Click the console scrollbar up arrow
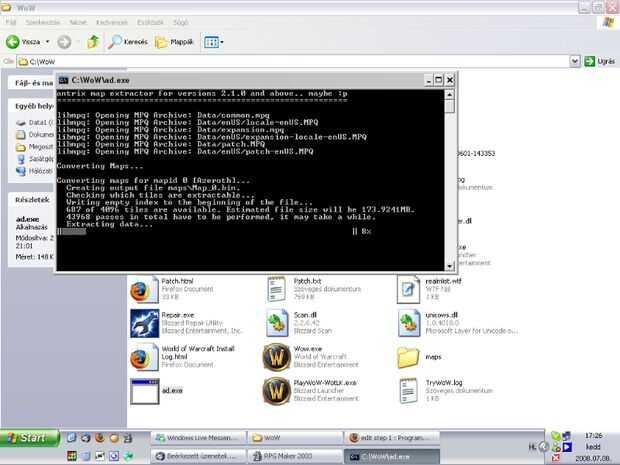This screenshot has width=620, height=465. pos(449,95)
